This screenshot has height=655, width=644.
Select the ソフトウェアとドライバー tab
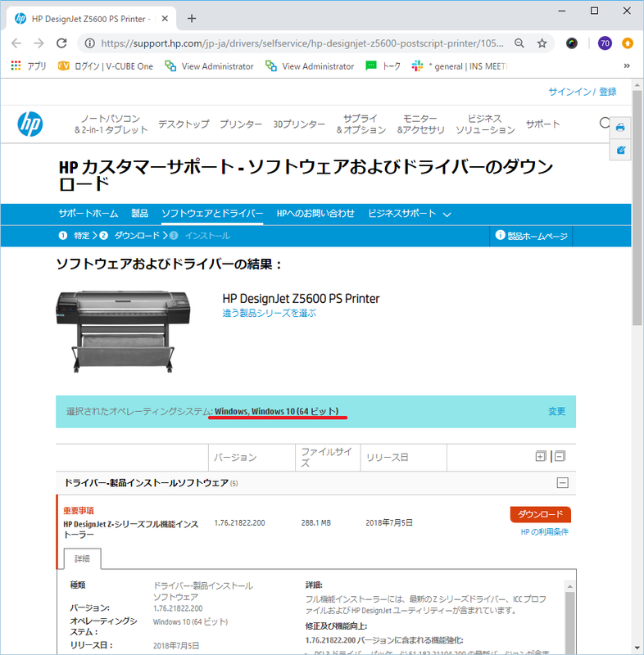[212, 214]
